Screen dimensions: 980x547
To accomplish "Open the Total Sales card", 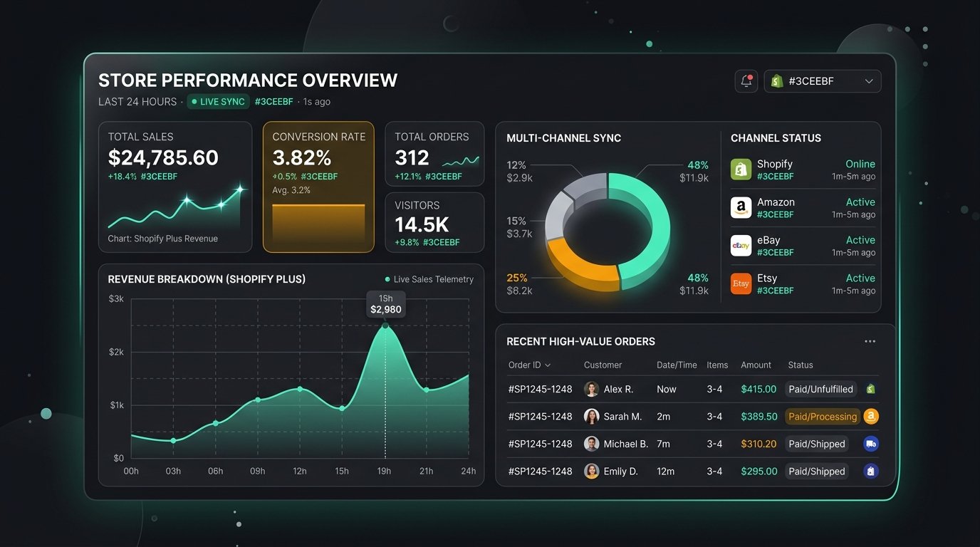I will [x=175, y=187].
